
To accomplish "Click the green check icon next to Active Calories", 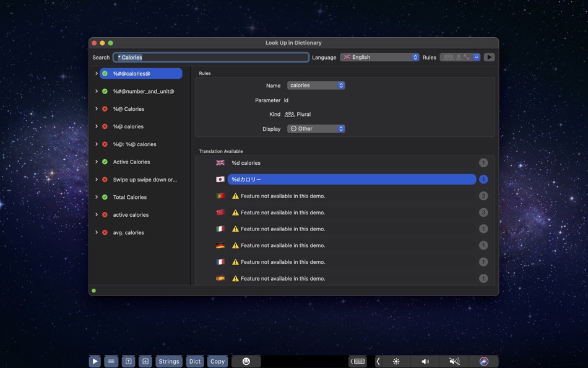I will pyautogui.click(x=105, y=162).
